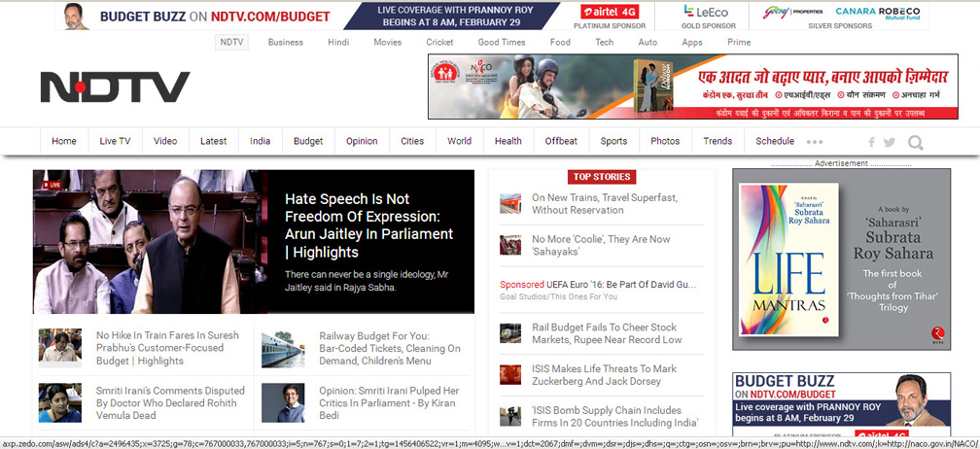Click Canara Robeco sponsor logo

tap(878, 13)
